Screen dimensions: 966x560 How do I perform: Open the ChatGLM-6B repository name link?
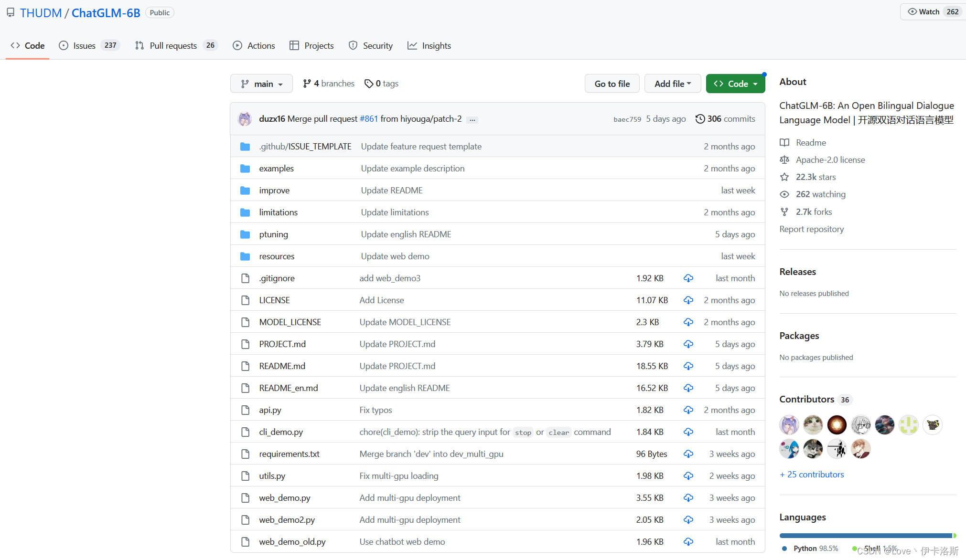(x=106, y=13)
